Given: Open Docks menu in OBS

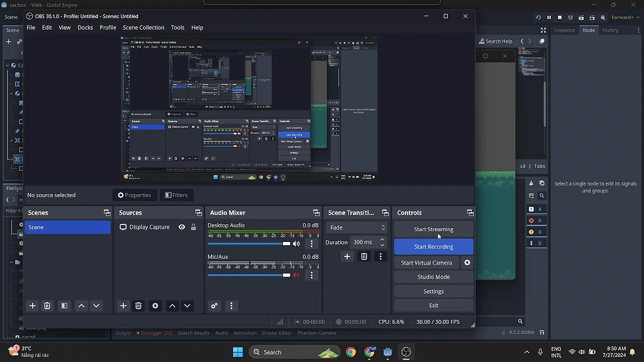Looking at the screenshot, I should 85,28.
